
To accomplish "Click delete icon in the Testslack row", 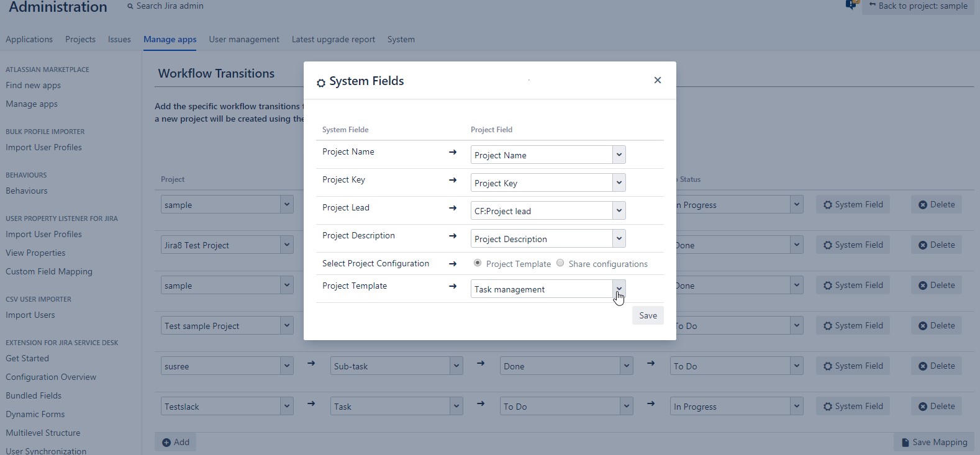I will 923,407.
